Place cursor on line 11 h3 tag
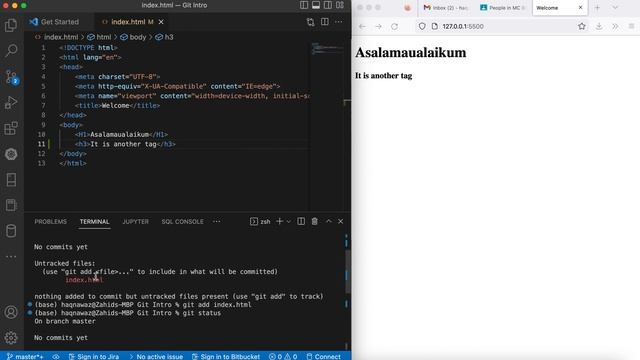Image resolution: width=640 pixels, height=360 pixels. point(125,144)
